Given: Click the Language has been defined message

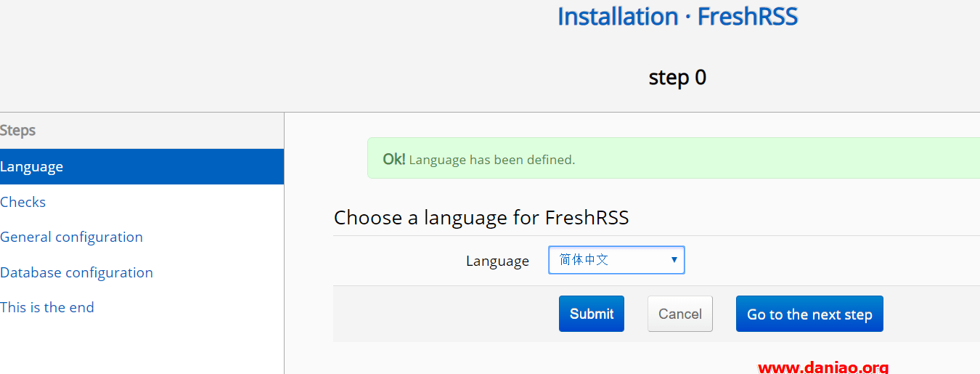Looking at the screenshot, I should (491, 160).
